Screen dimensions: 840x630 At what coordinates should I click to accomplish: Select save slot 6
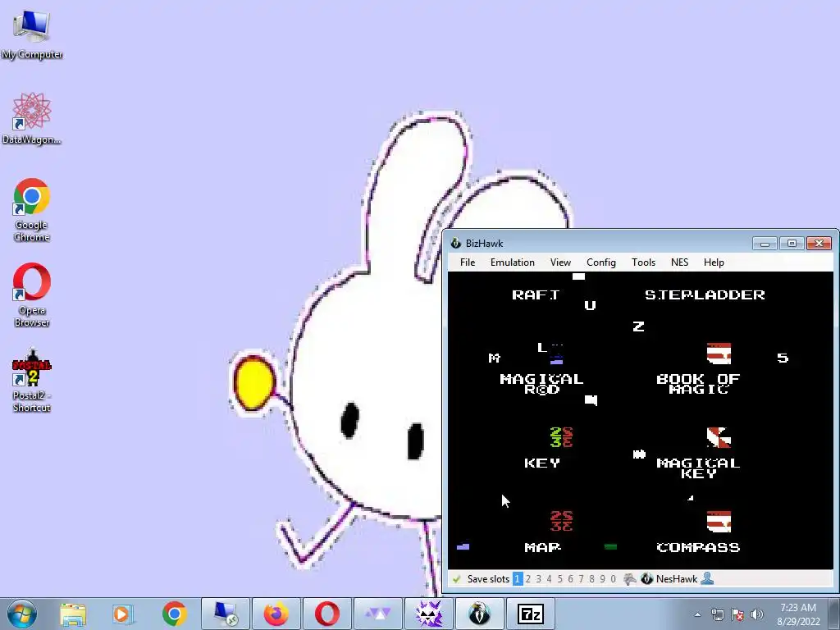(571, 578)
